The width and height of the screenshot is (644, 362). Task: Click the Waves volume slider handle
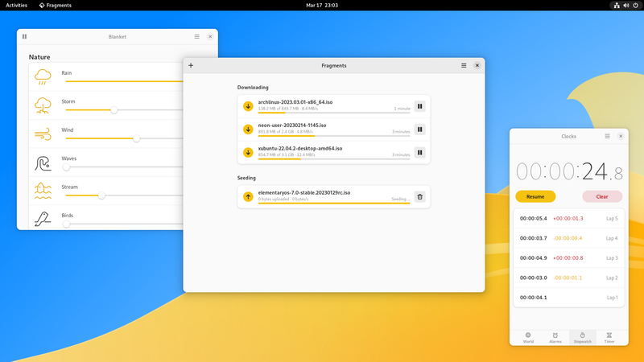pos(66,167)
